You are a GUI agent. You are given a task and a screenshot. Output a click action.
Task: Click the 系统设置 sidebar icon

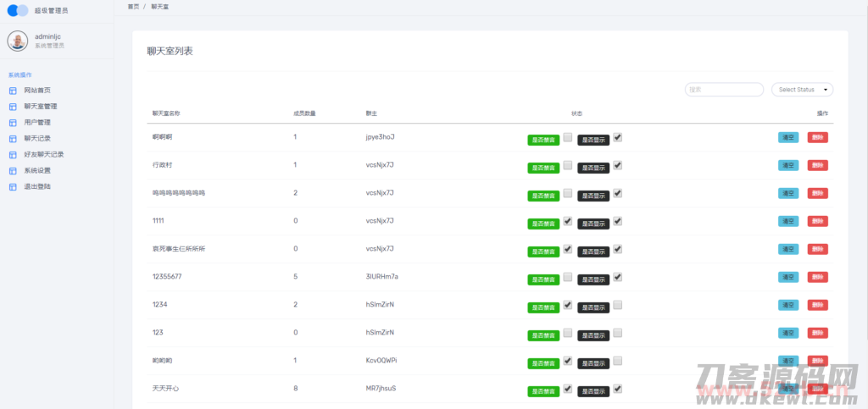(x=13, y=171)
